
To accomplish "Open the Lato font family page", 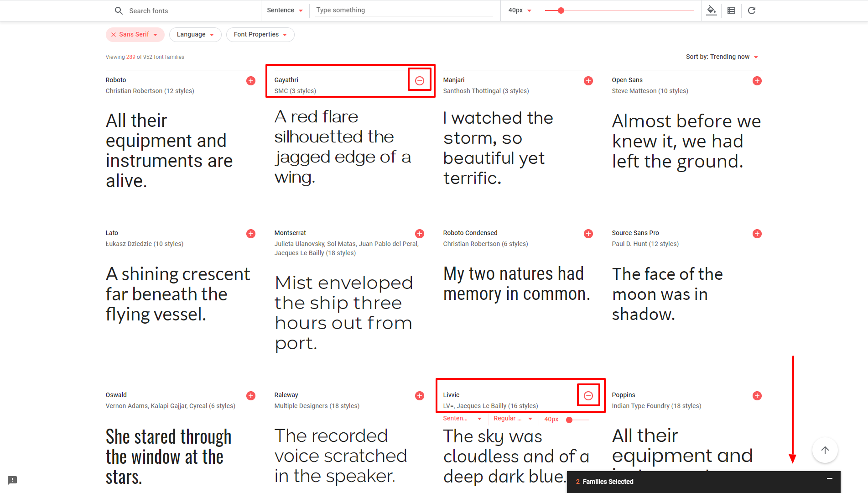I will [112, 233].
